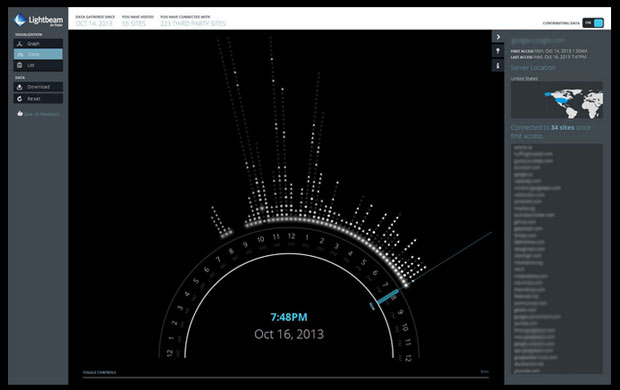
Task: Click the United States location label
Action: pos(524,78)
